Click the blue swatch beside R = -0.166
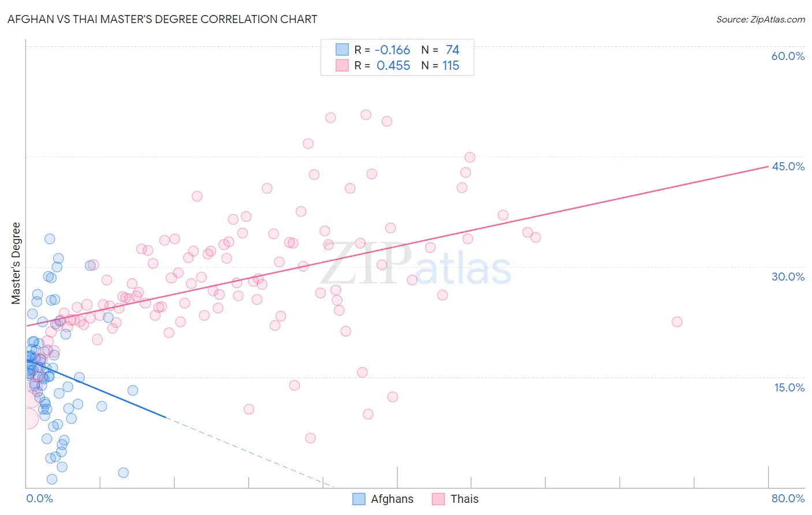Viewport: 812px width, 515px height. pos(342,50)
